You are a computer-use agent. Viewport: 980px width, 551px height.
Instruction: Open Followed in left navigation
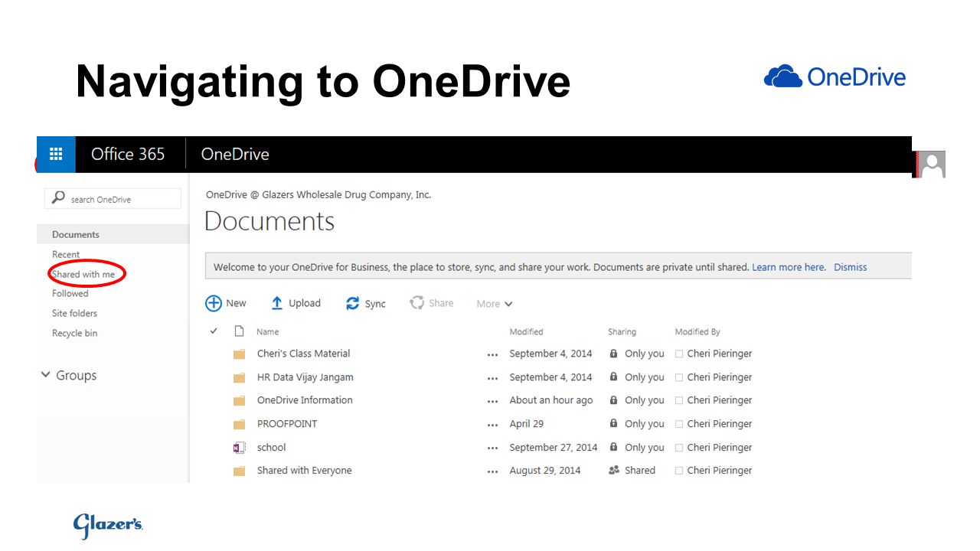70,293
